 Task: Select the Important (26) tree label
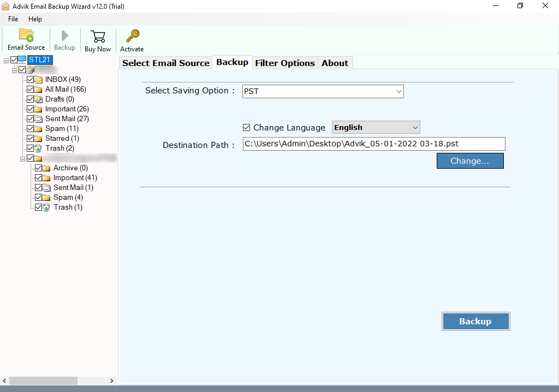67,109
